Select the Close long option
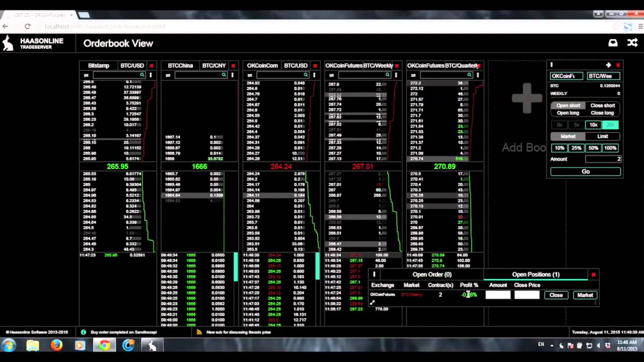 click(x=603, y=113)
